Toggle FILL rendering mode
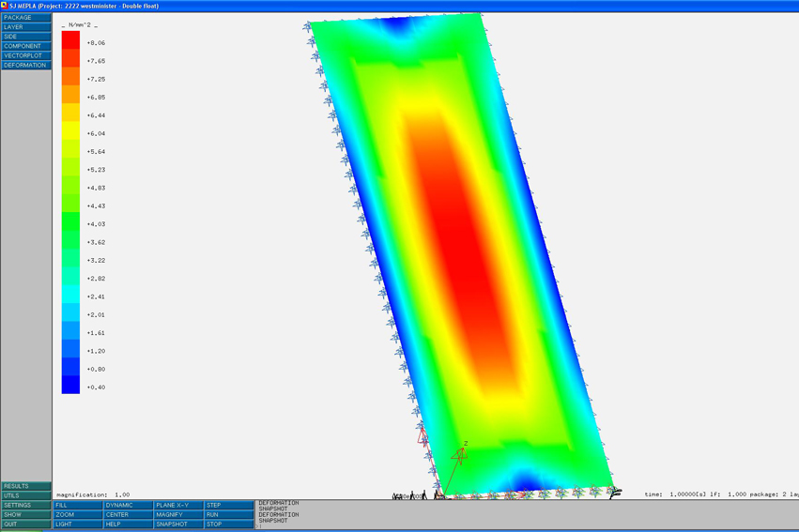The width and height of the screenshot is (799, 532). [77, 505]
